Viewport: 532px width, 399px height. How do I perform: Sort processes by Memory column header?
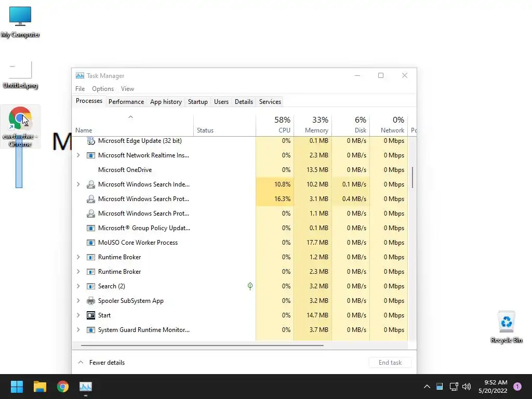click(x=313, y=125)
